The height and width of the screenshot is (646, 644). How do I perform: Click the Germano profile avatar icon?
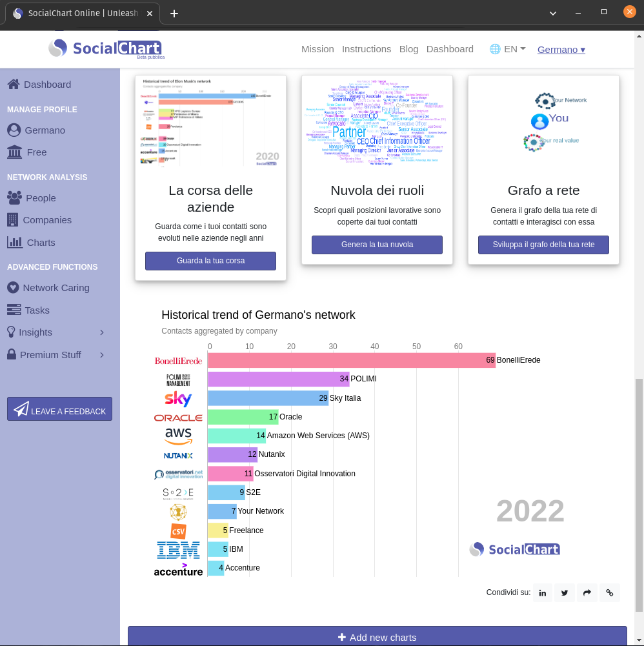click(14, 130)
